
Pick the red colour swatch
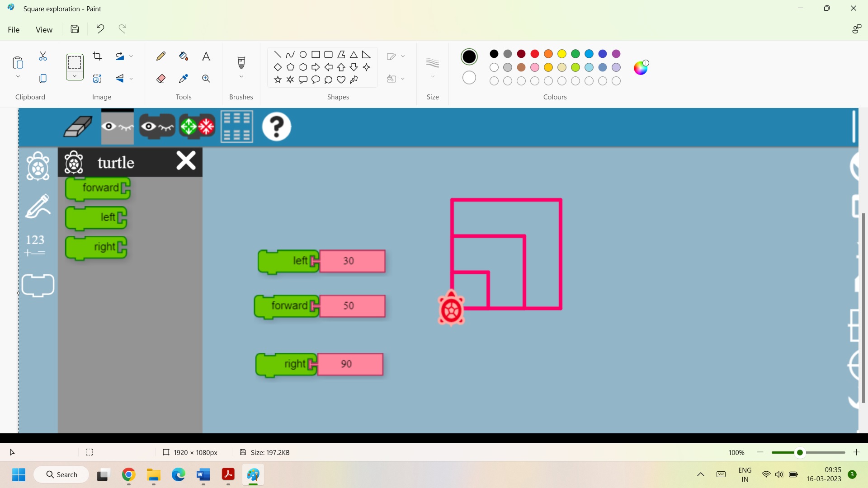(x=535, y=54)
